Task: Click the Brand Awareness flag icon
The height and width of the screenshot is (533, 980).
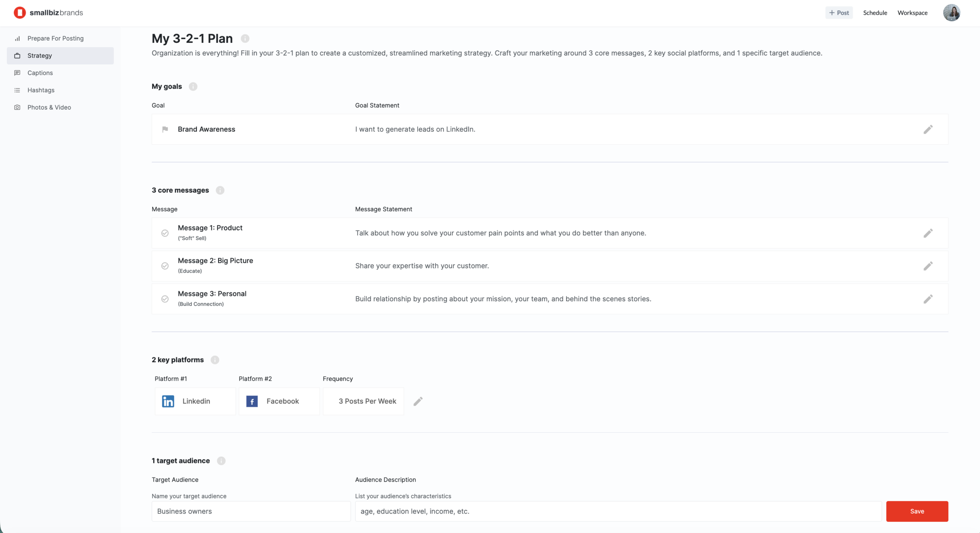Action: point(165,129)
